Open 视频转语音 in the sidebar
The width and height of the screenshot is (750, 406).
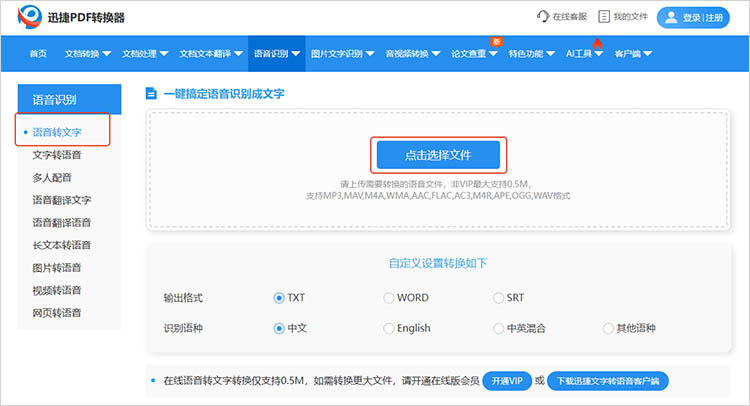tap(57, 290)
